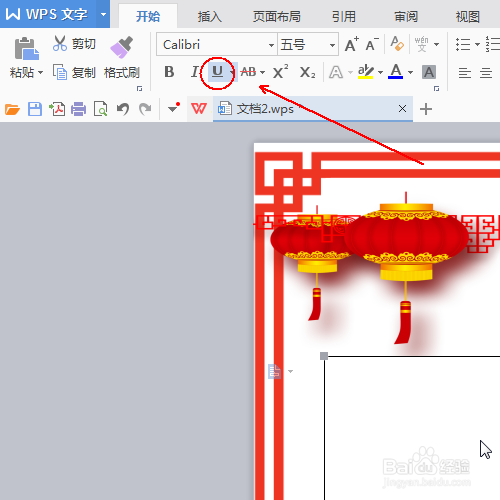The height and width of the screenshot is (500, 500).
Task: Decrease font size with A- icon
Action: (372, 44)
